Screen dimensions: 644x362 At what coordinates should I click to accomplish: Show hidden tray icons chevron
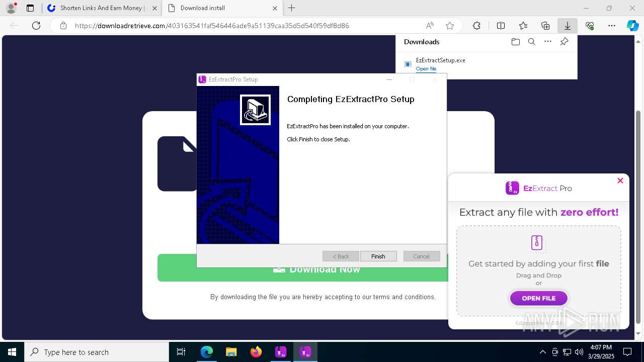pos(542,352)
